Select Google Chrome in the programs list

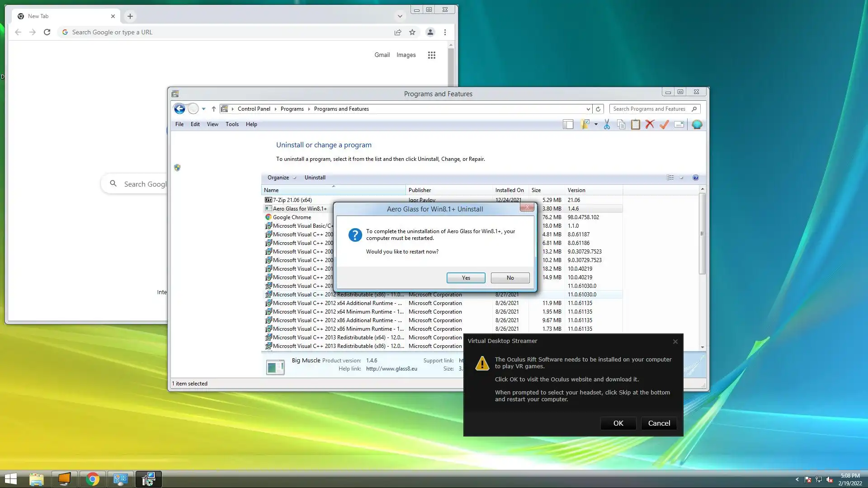pos(292,217)
